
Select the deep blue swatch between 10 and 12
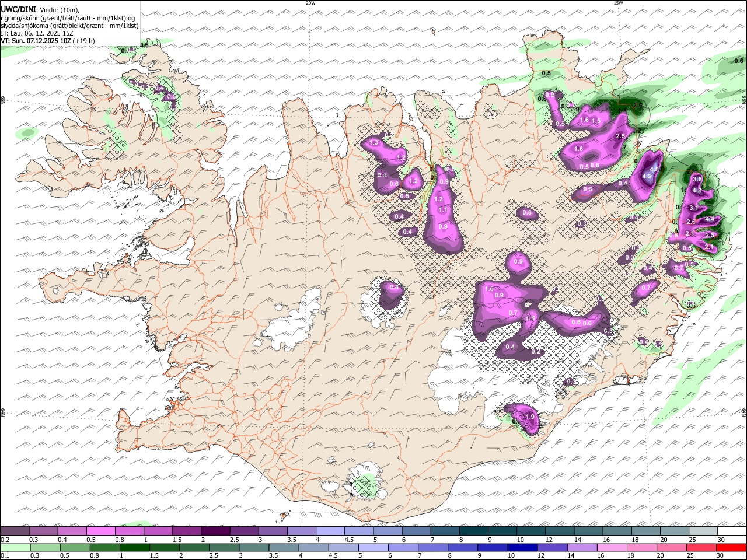(x=522, y=548)
